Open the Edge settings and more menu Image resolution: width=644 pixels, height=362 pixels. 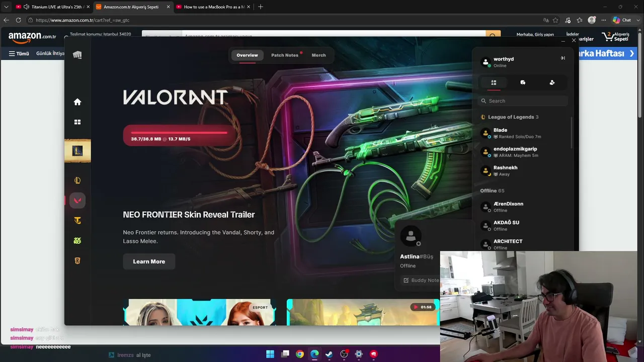coord(604,20)
